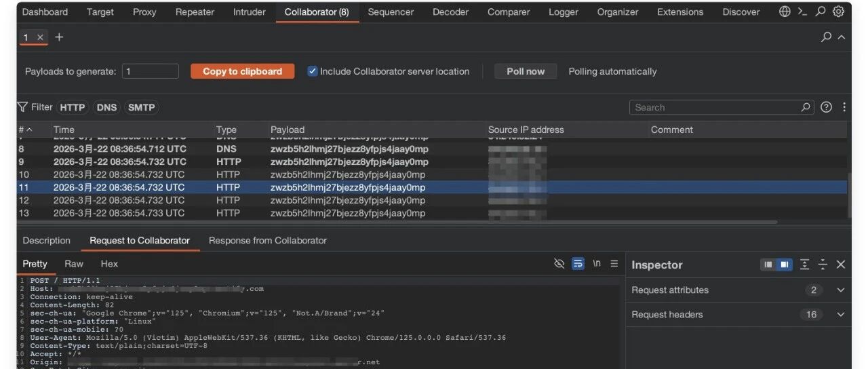
Task: Close Collaborator tab 1 with the x
Action: [x=40, y=37]
